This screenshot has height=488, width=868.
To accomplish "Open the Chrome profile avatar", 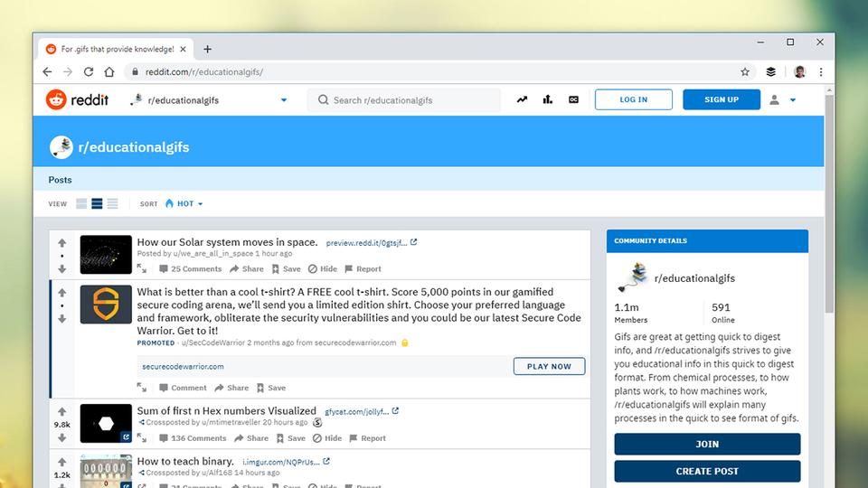I will click(x=799, y=72).
